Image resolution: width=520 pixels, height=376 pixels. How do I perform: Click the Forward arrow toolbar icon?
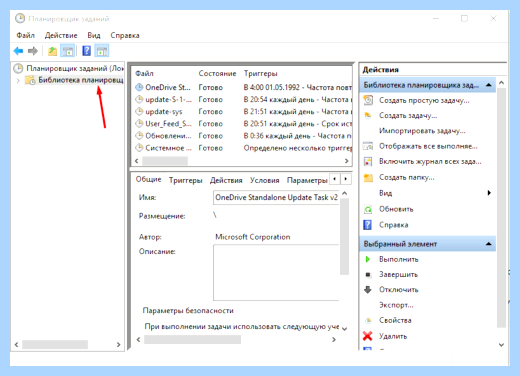coord(33,51)
